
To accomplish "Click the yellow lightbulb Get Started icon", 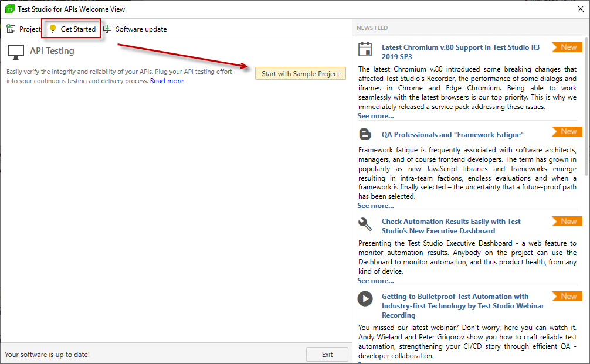I will [x=53, y=29].
